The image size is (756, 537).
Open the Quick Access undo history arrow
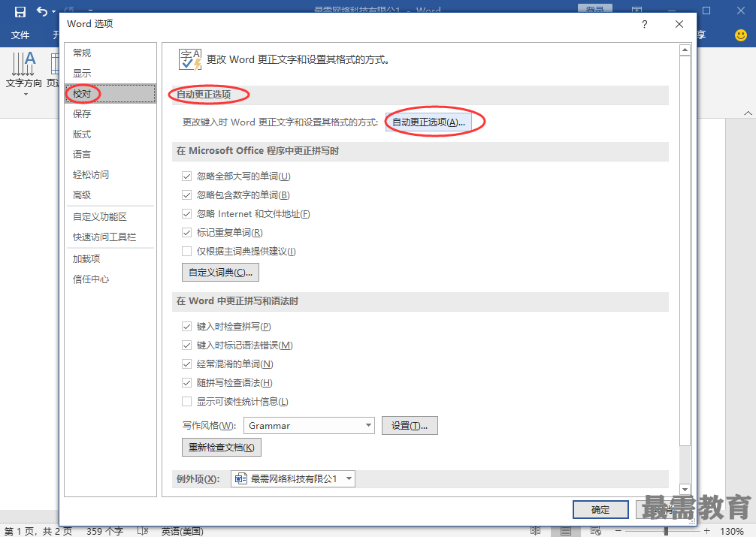(53, 11)
